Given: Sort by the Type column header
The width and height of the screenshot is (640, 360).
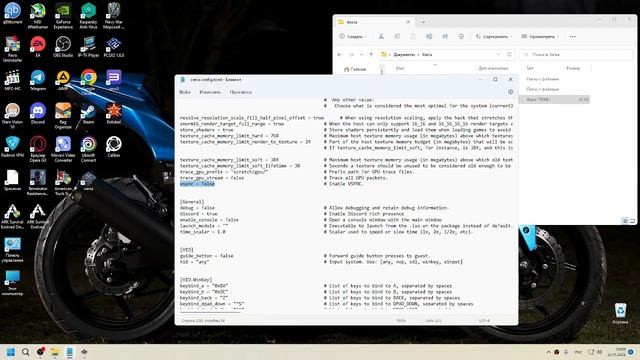Looking at the screenshot, I should 530,68.
